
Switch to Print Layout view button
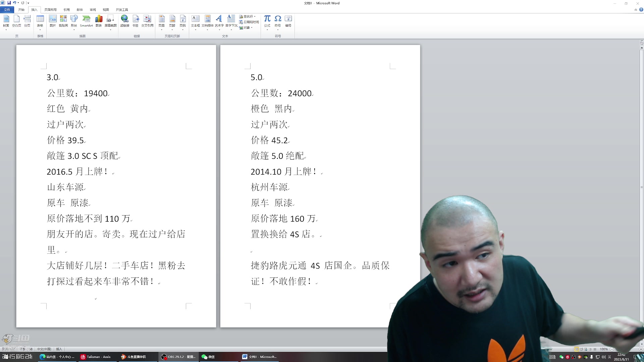tap(576, 349)
